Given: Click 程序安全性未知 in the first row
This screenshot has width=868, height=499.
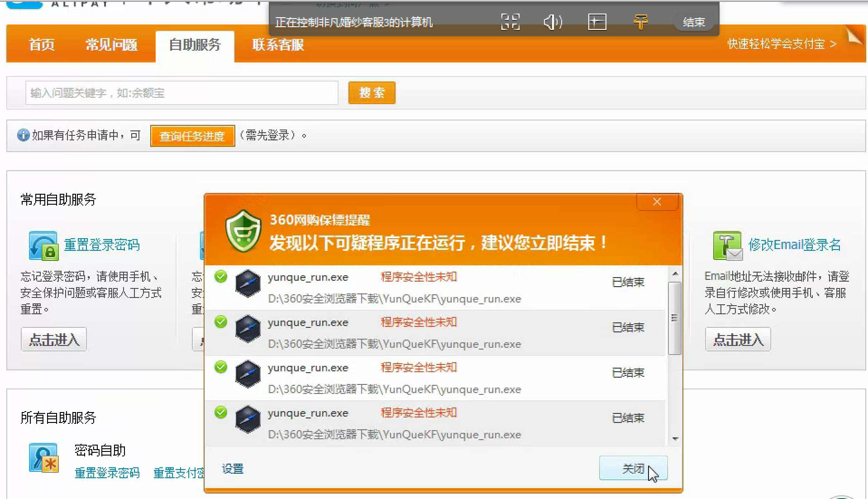Looking at the screenshot, I should tap(419, 277).
